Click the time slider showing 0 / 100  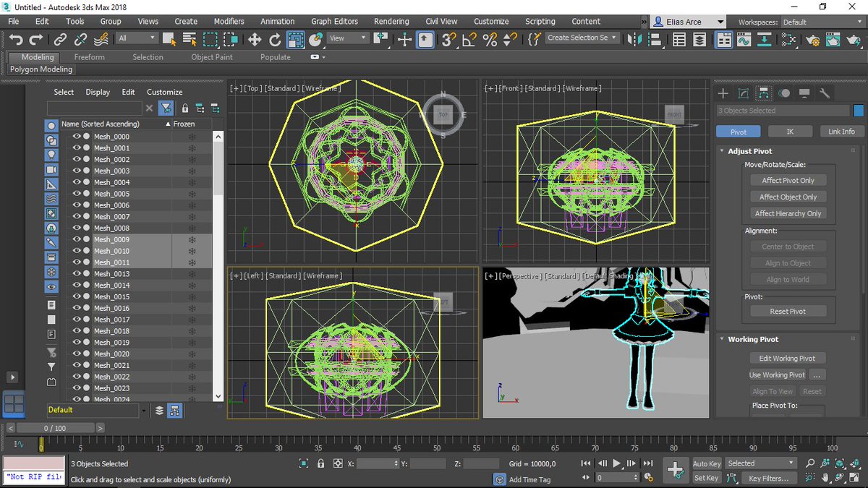pyautogui.click(x=54, y=428)
